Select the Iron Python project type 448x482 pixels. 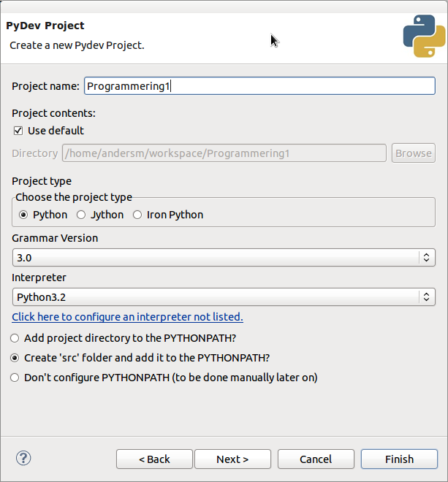(x=137, y=215)
